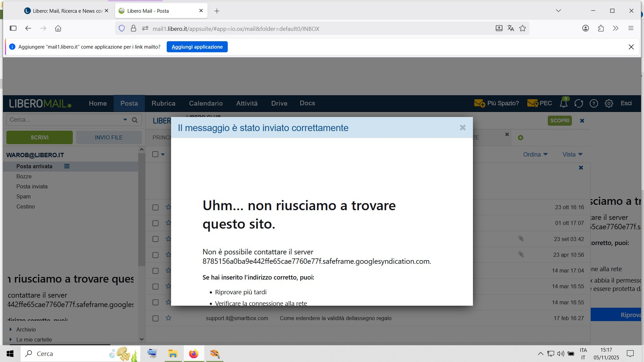Open the Ordina sort dropdown

[535, 155]
